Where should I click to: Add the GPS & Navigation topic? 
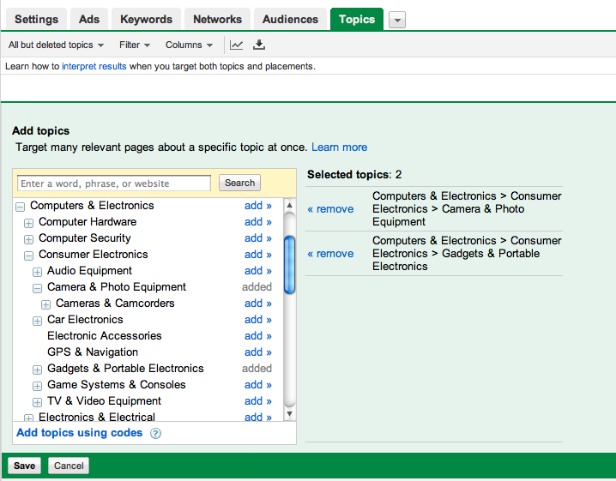pyautogui.click(x=258, y=352)
